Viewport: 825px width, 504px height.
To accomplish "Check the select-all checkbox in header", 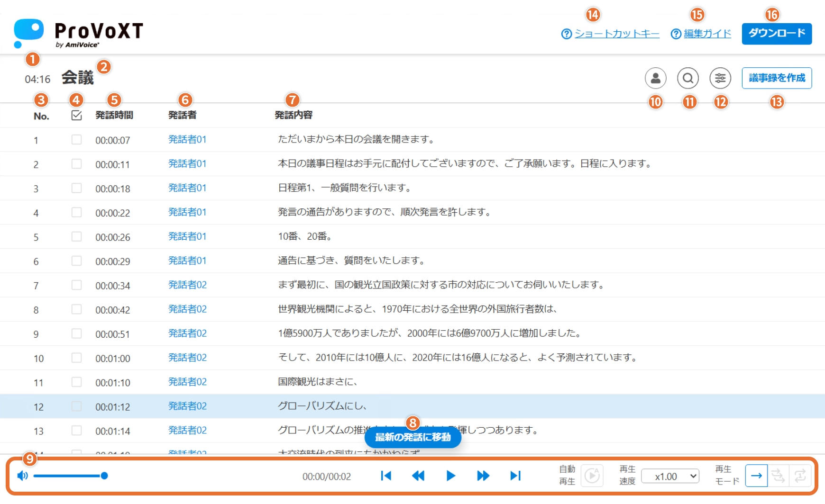I will click(x=76, y=116).
